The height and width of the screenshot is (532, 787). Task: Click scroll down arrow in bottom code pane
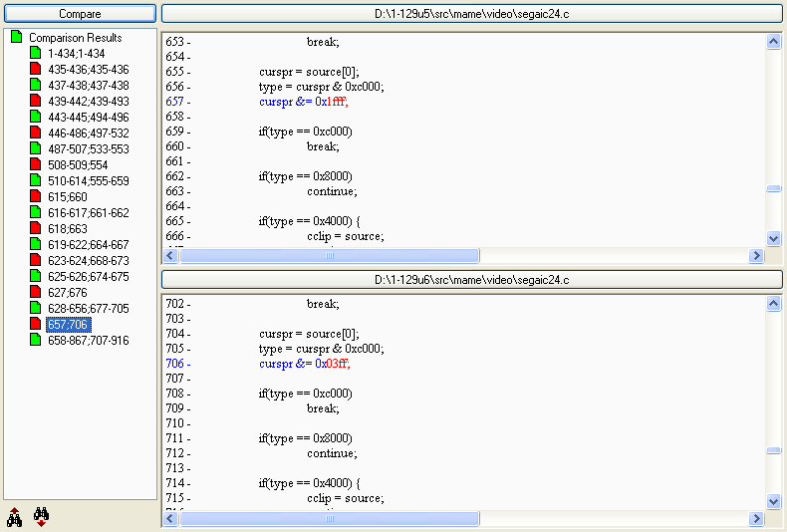click(774, 501)
